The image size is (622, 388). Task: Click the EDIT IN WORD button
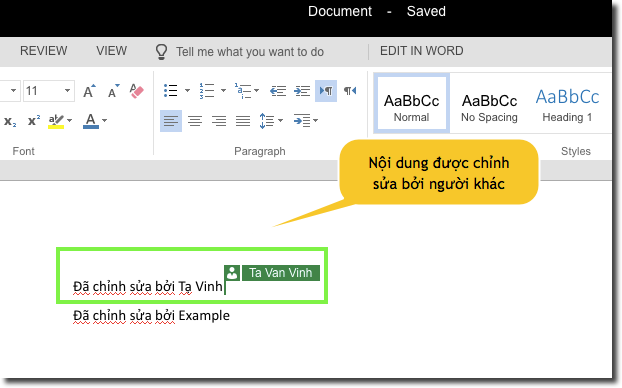pos(421,51)
